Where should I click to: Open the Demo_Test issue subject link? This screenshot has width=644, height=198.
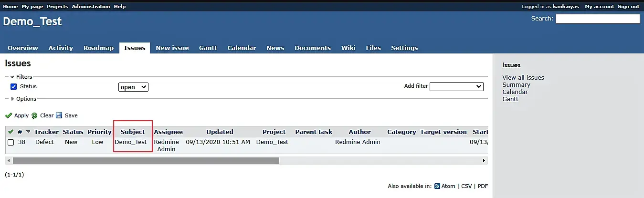pyautogui.click(x=131, y=142)
